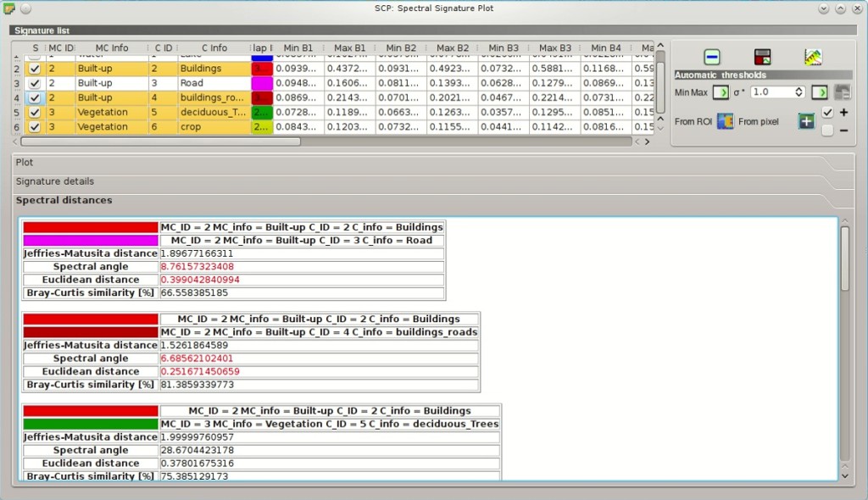The height and width of the screenshot is (500, 868).
Task: Click the 'C_info = deciduous_Trees' header line
Action: tap(330, 424)
